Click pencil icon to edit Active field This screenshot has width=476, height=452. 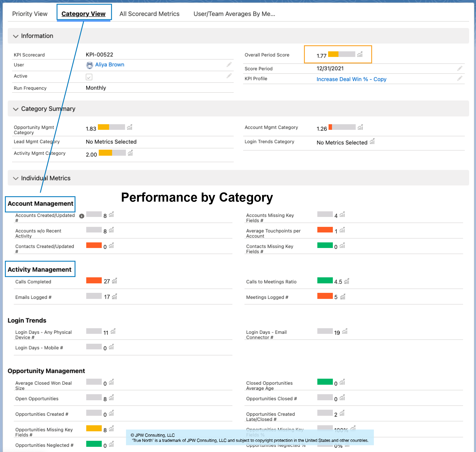pos(229,76)
